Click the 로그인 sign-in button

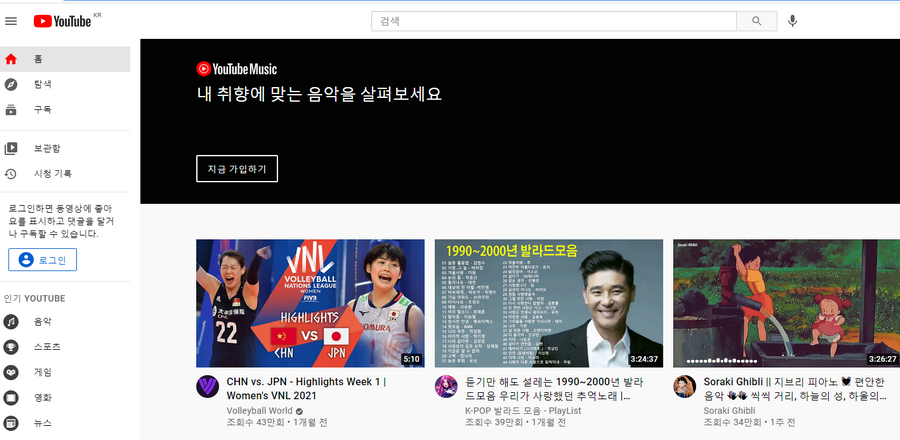click(x=42, y=260)
